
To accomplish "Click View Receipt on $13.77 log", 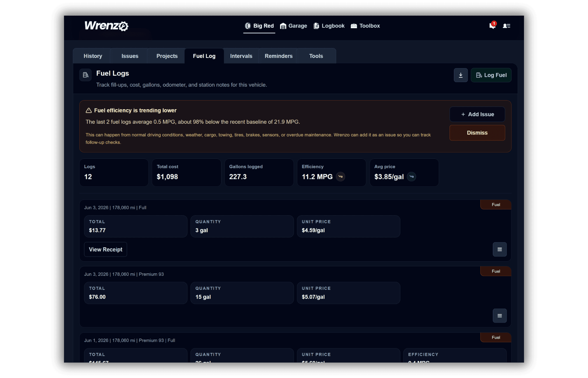I will pyautogui.click(x=106, y=249).
